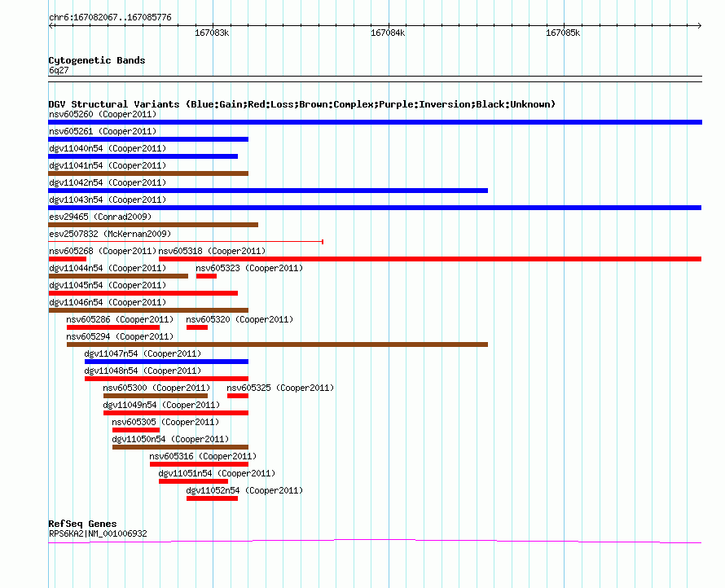Screen dimensions: 725x588
Task: Click the esv29465 (Conrad2009) label
Action: 100,217
